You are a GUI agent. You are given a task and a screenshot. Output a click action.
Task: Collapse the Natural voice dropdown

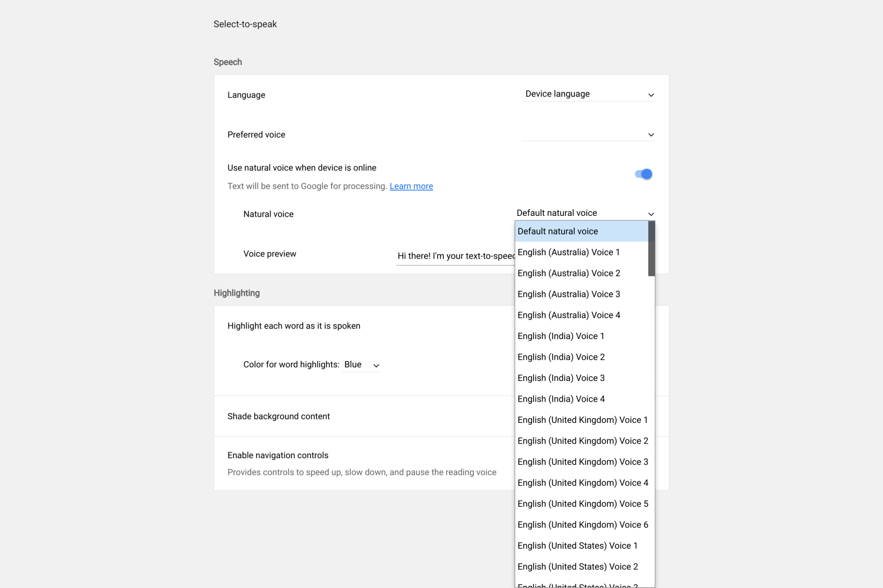click(585, 213)
